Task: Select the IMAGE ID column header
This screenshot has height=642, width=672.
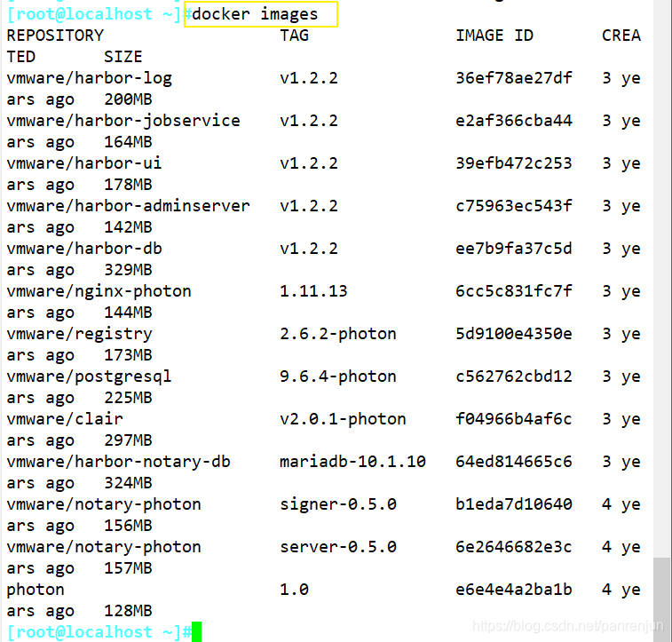Action: (494, 36)
